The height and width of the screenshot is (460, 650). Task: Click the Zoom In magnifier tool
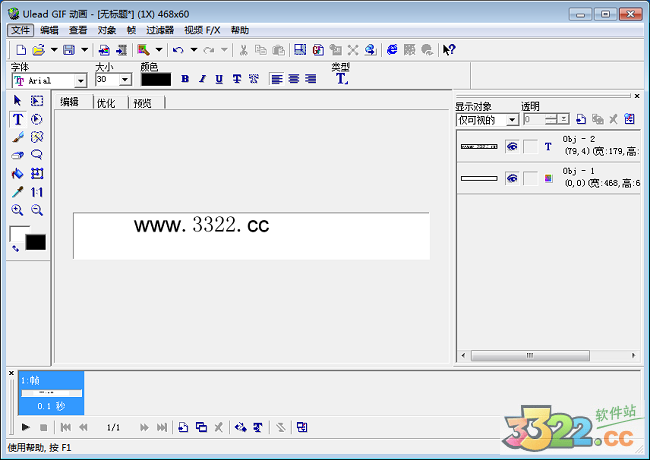coord(17,210)
